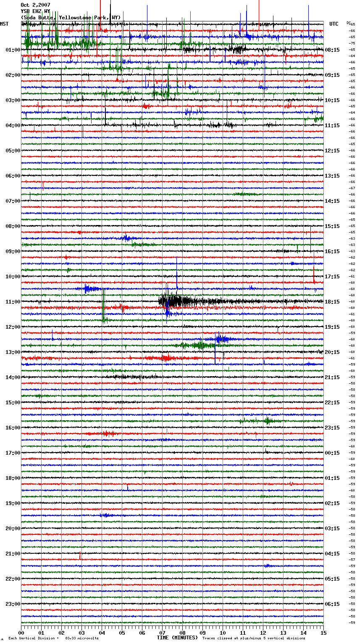
Task: Click the 09:15 UTC time label
Action: (x=332, y=75)
